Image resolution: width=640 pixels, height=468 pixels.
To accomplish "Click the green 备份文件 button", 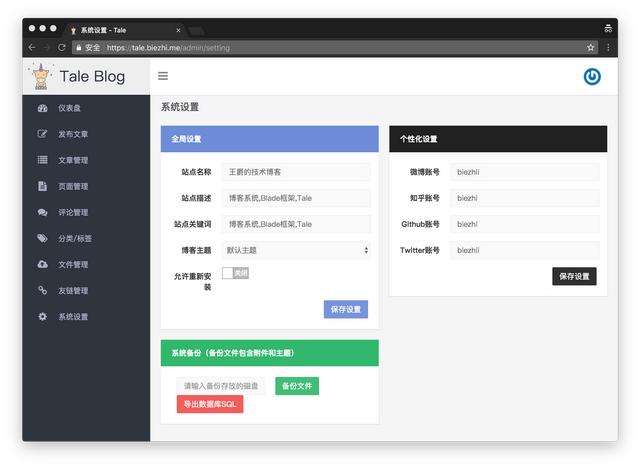I will 297,386.
